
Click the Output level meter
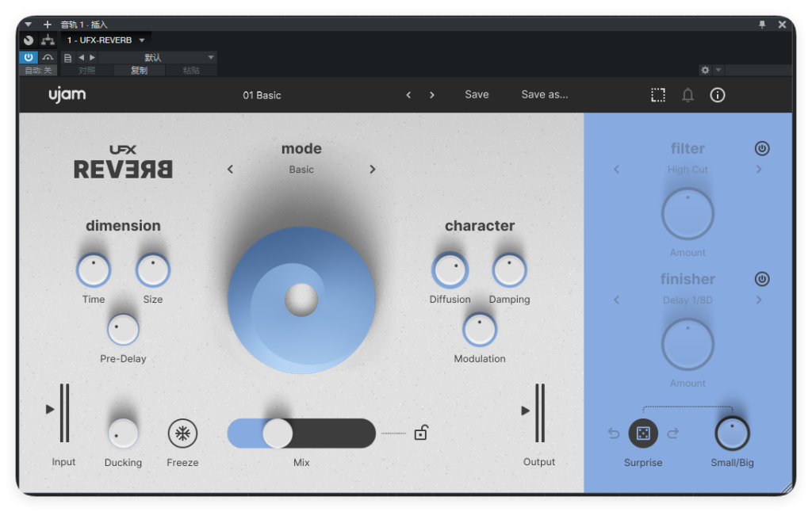click(539, 413)
